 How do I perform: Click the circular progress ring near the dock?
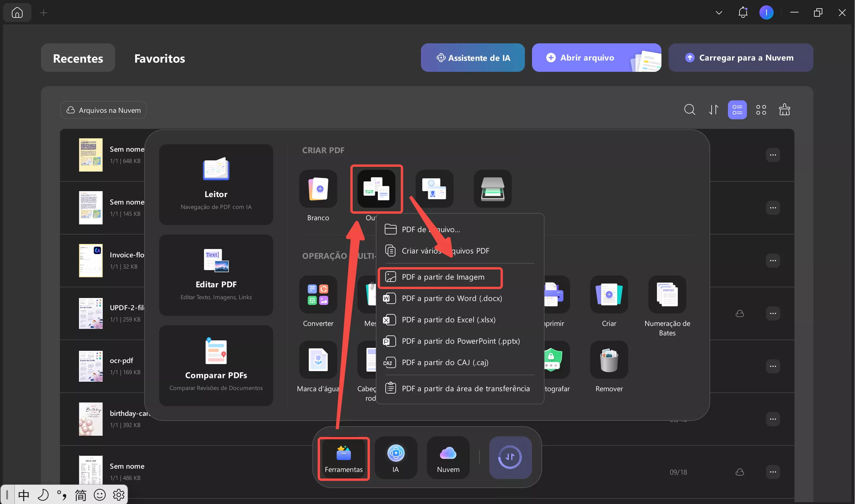[510, 457]
